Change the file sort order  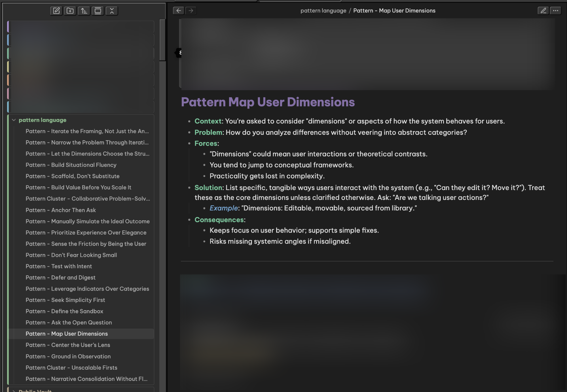tap(84, 11)
